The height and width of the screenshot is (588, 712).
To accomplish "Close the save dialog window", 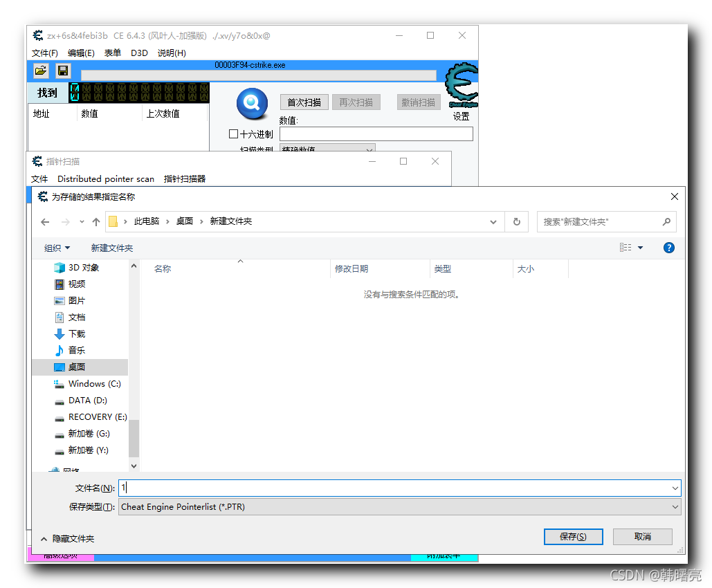I will 675,196.
